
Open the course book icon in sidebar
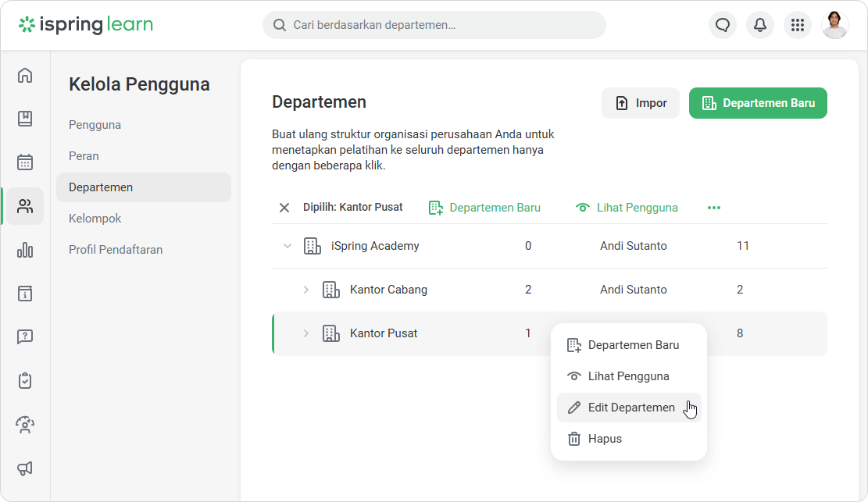coord(25,119)
